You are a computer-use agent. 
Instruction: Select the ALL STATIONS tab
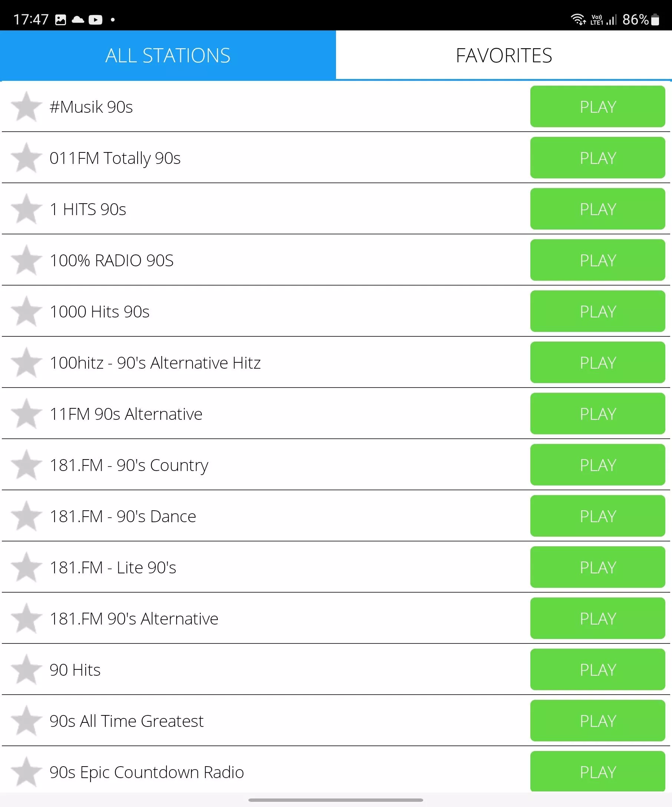(x=168, y=55)
